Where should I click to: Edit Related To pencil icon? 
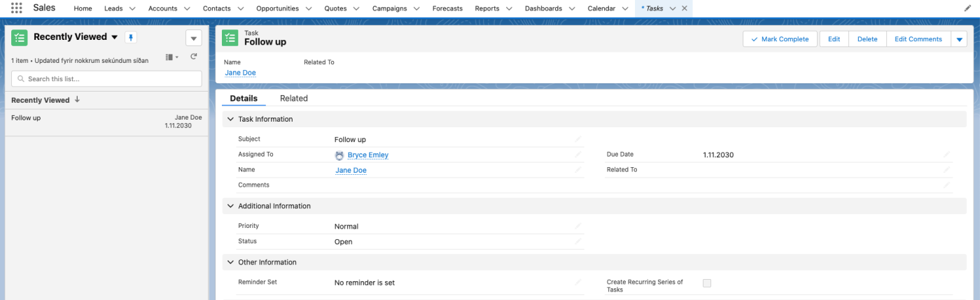(x=946, y=170)
